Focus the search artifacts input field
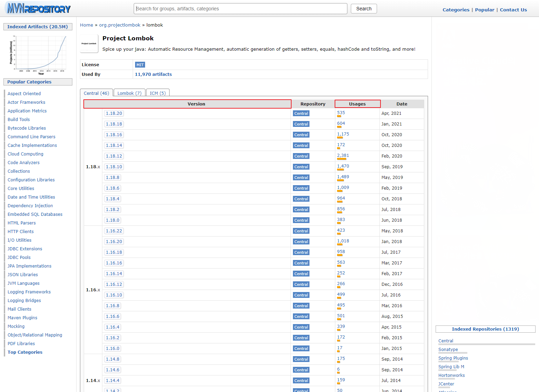539x392 pixels. (x=240, y=9)
